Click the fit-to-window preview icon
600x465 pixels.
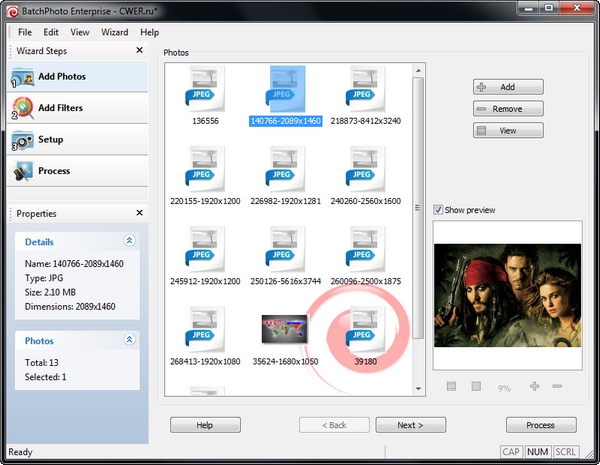click(x=452, y=386)
